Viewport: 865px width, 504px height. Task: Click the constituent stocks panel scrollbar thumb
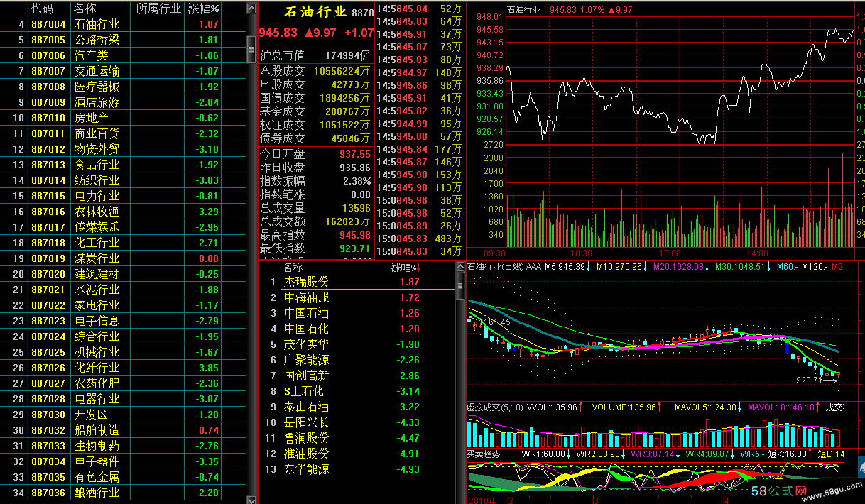click(x=459, y=285)
